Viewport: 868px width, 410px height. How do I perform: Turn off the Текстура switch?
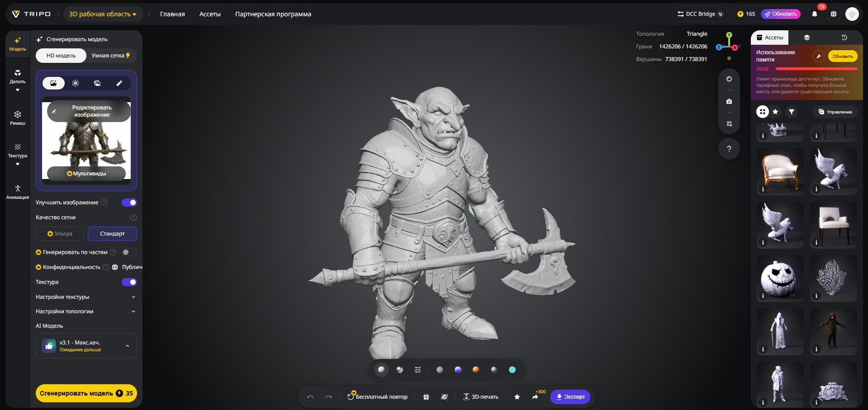129,282
